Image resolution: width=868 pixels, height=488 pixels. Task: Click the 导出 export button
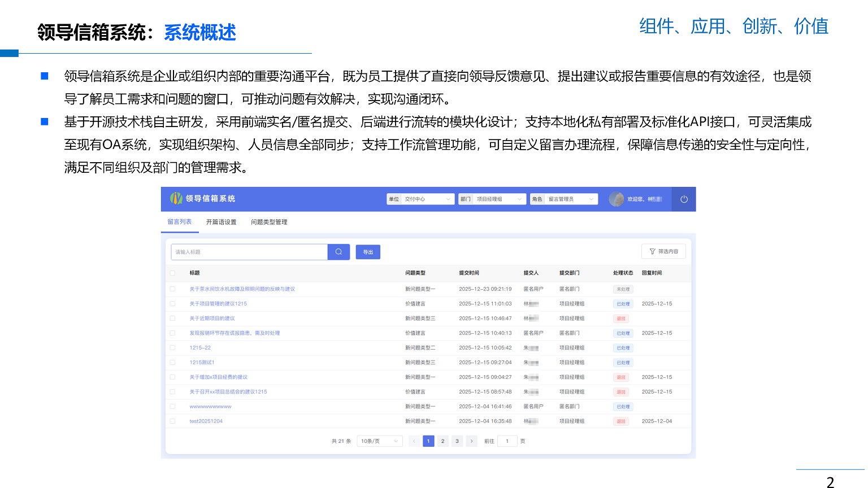[x=368, y=251]
